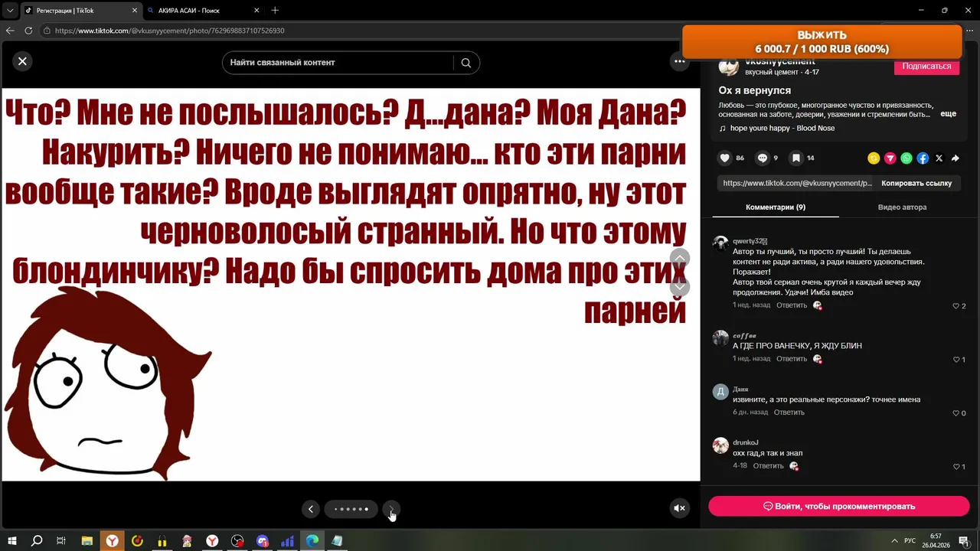980x551 pixels.
Task: Open OBS Studio from the taskbar
Action: [237, 541]
